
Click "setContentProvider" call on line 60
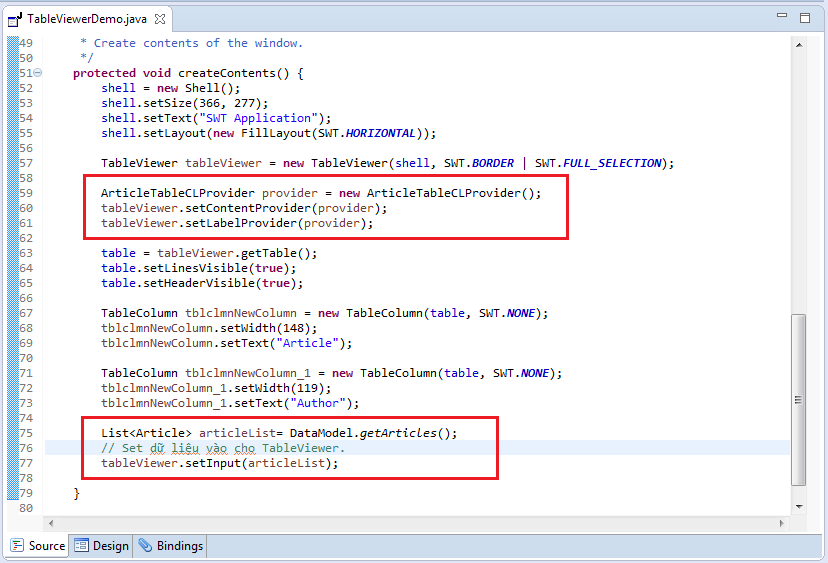tap(248, 208)
